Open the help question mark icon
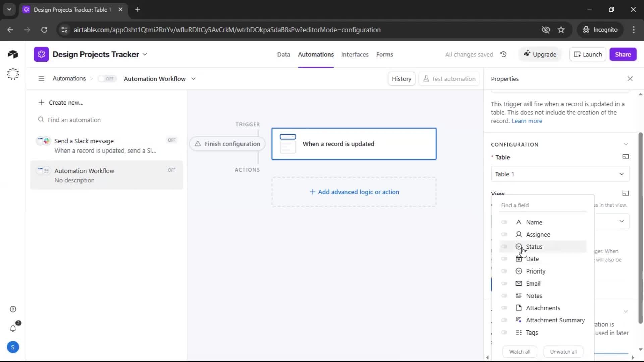644x362 pixels. 13,309
